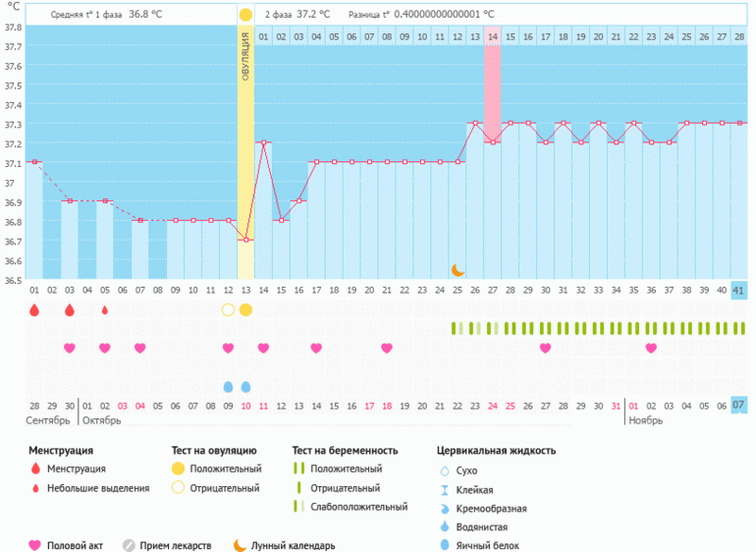Click the menstruation drop on cycle day 01
Image resolution: width=756 pixels, height=552 pixels.
coord(34,310)
